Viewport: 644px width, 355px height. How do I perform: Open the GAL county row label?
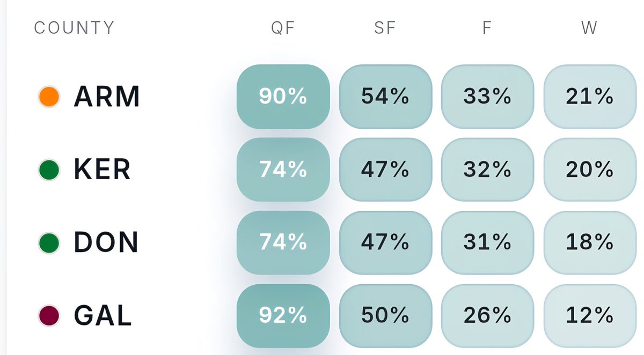coord(103,316)
